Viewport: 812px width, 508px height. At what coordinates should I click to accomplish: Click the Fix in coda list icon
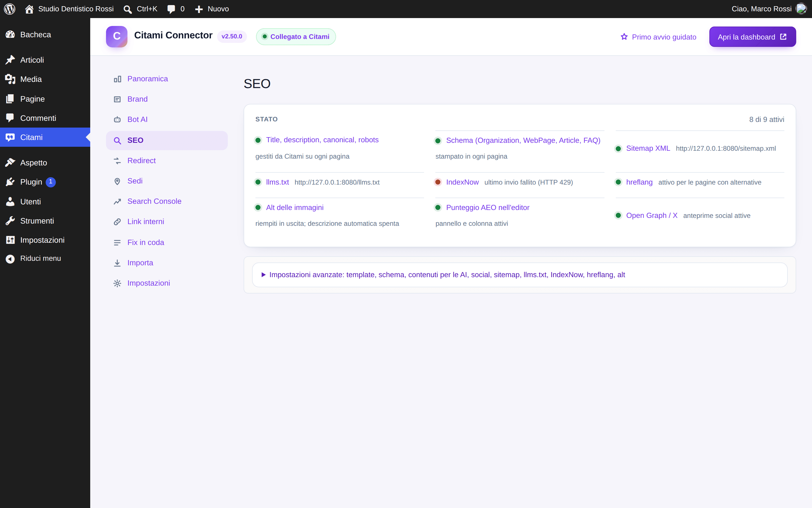pyautogui.click(x=118, y=243)
